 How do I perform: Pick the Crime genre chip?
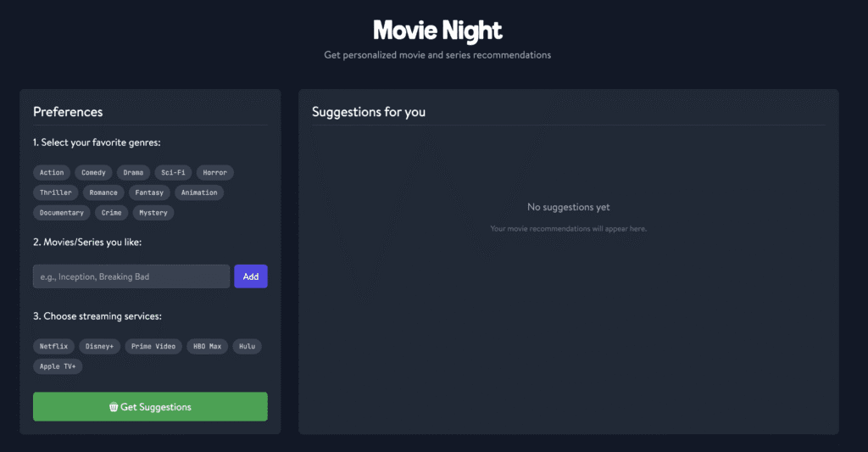click(111, 213)
